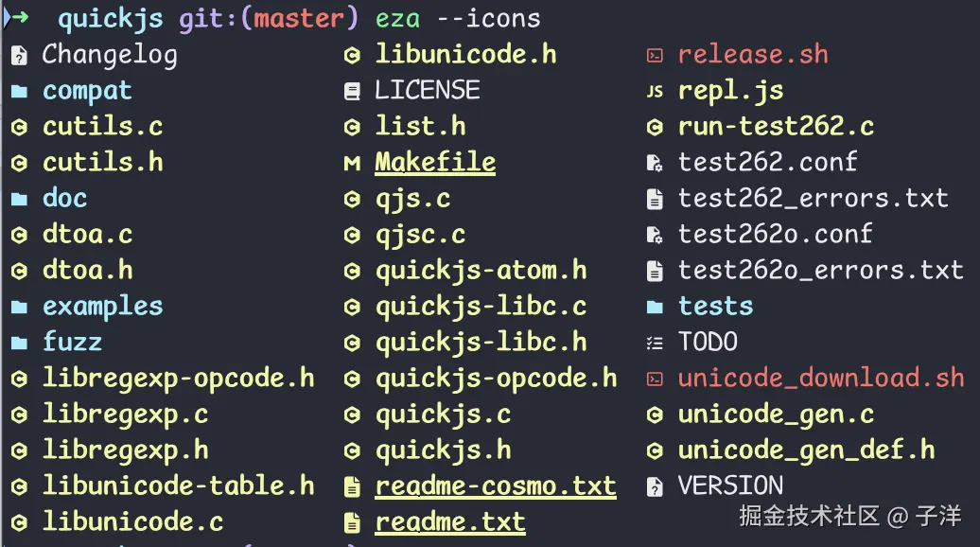The image size is (980, 547).
Task: Click the unicode_download.sh filename
Action: point(821,379)
